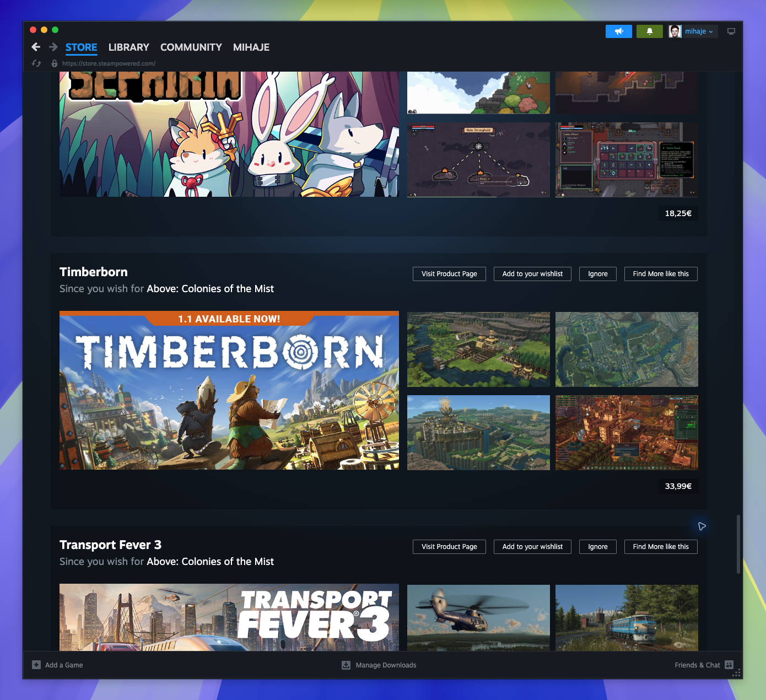This screenshot has height=700, width=766.
Task: Click the lock icon beside the URL
Action: tap(54, 63)
